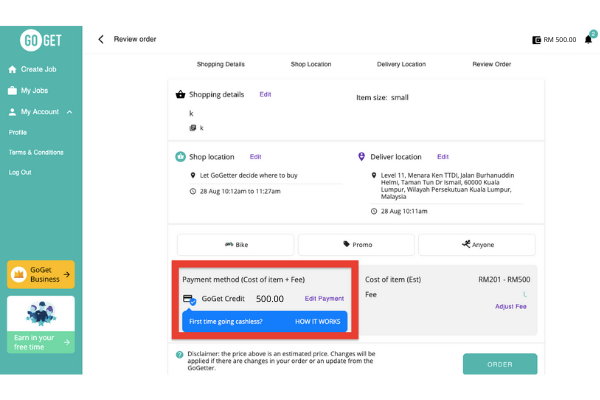Image resolution: width=600 pixels, height=400 pixels.
Task: Open the notifications bell
Action: [x=588, y=39]
